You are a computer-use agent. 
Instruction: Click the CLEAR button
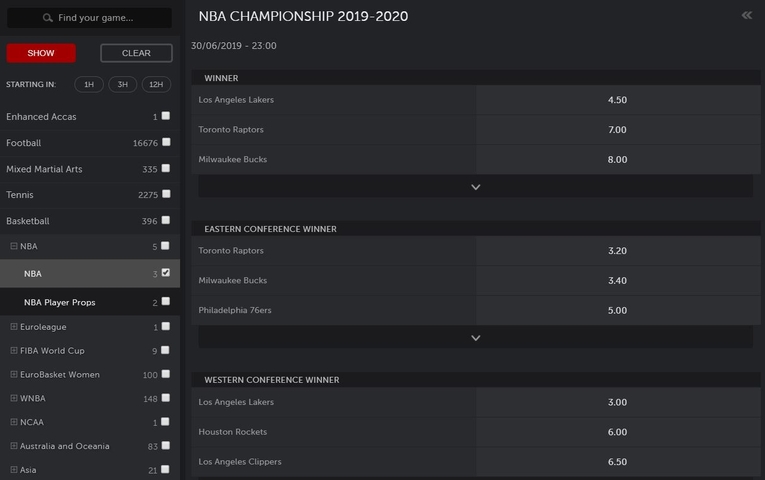pos(136,53)
